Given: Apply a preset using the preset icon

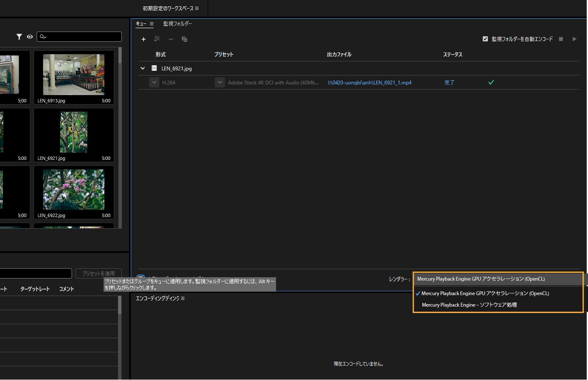Looking at the screenshot, I should (x=157, y=39).
